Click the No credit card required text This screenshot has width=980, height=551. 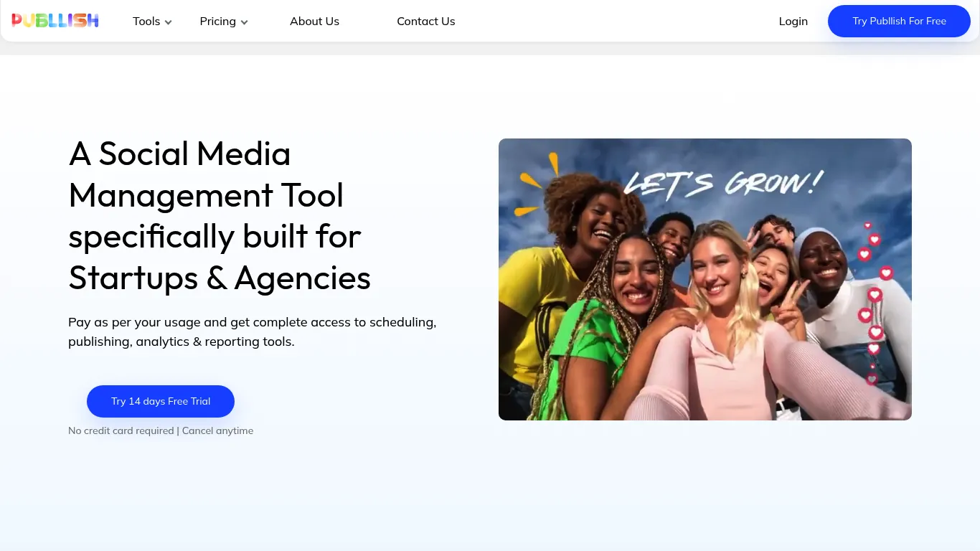[x=121, y=430]
